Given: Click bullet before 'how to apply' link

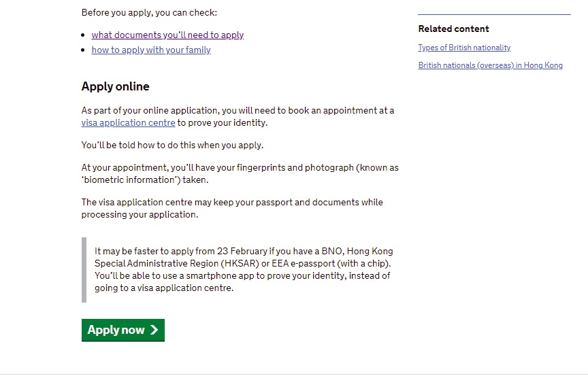Looking at the screenshot, I should coord(84,50).
